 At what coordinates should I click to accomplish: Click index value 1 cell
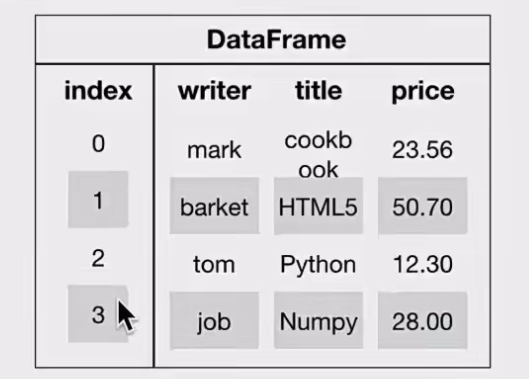98,199
